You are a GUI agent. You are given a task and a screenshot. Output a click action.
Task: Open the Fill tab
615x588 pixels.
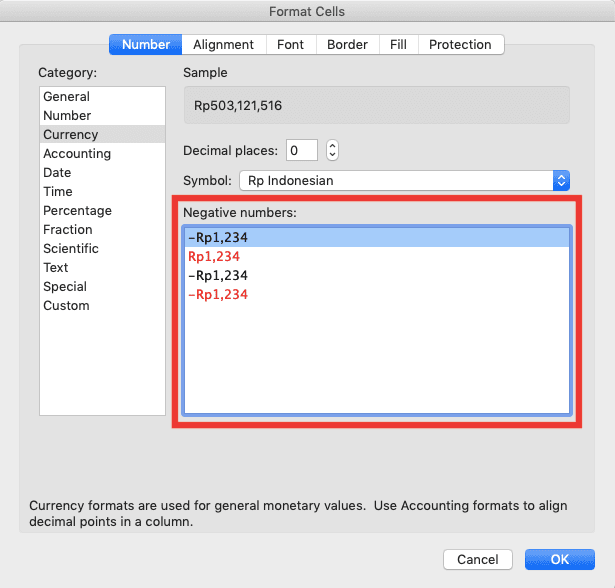pos(398,44)
